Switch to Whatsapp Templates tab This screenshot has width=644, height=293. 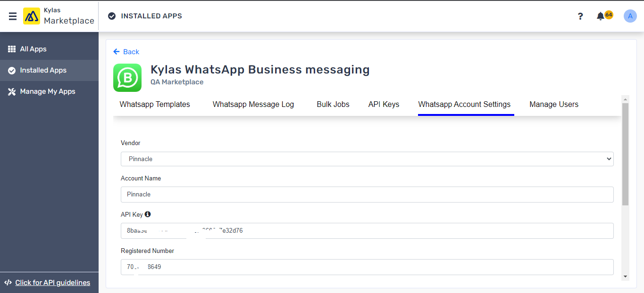pyautogui.click(x=155, y=105)
